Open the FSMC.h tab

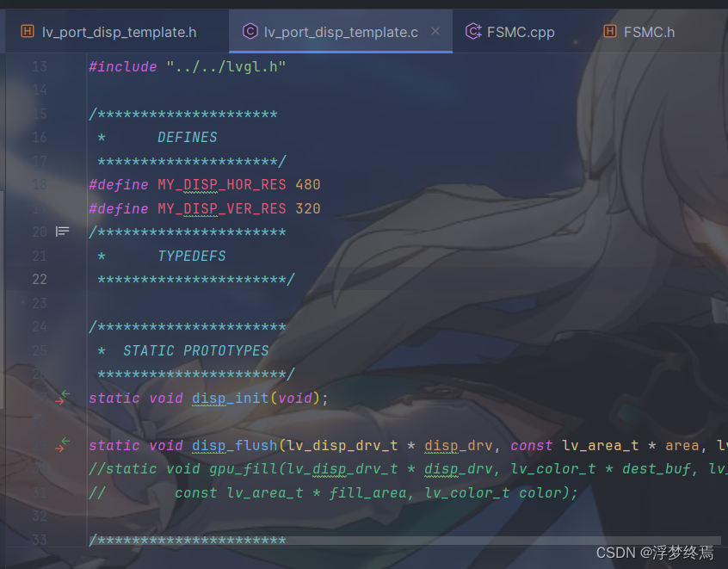tap(648, 31)
